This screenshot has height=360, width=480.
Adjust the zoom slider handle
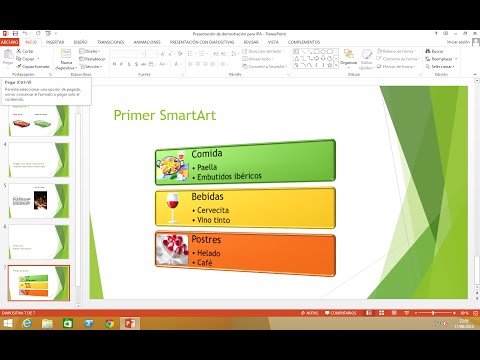click(433, 313)
